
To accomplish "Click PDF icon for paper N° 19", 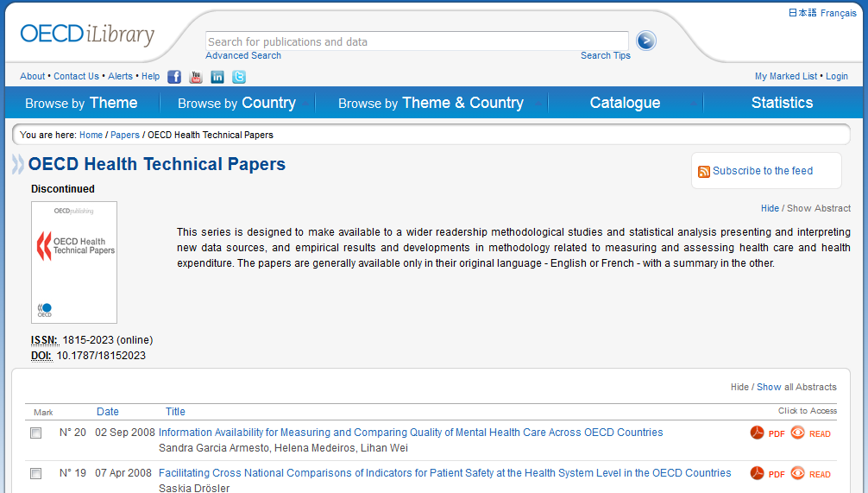I will (x=758, y=473).
